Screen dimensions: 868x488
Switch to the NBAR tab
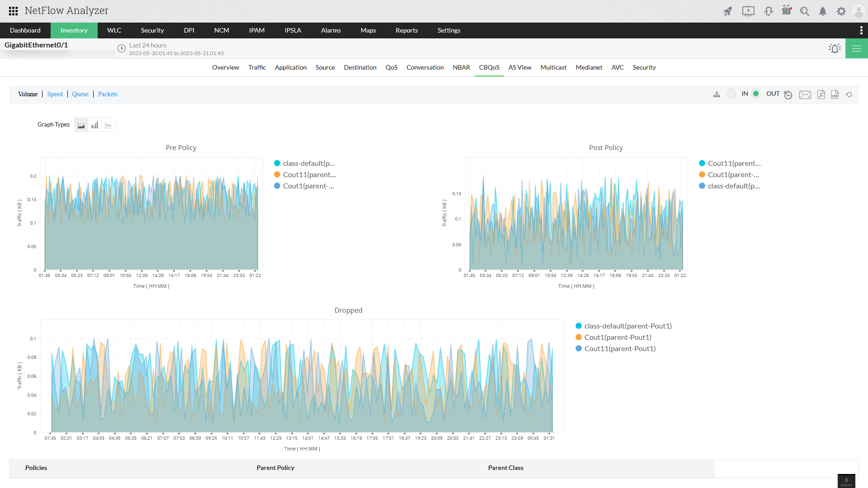[461, 67]
